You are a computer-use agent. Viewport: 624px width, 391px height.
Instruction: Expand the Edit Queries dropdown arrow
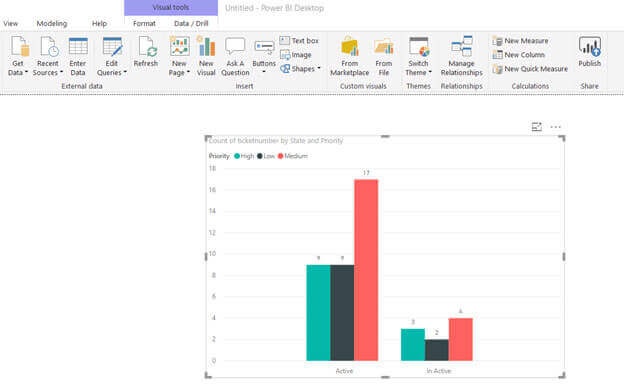click(125, 72)
